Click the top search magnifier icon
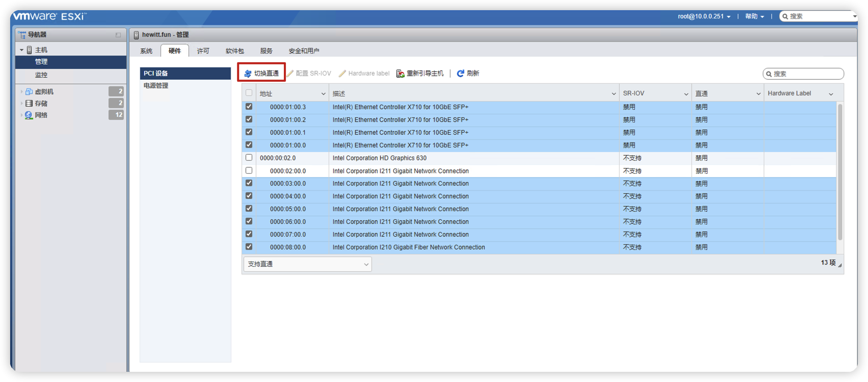The height and width of the screenshot is (382, 868). (785, 17)
